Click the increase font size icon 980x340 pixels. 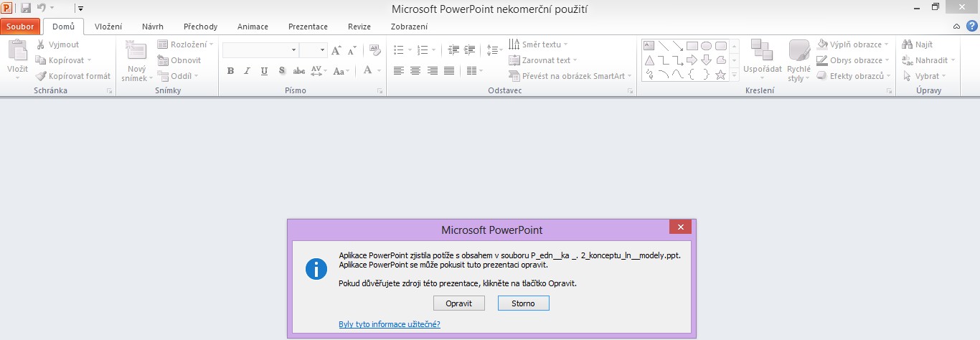(x=336, y=50)
